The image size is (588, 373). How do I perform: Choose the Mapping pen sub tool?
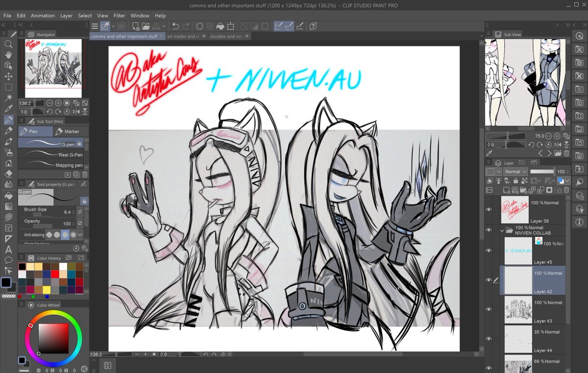(x=51, y=165)
